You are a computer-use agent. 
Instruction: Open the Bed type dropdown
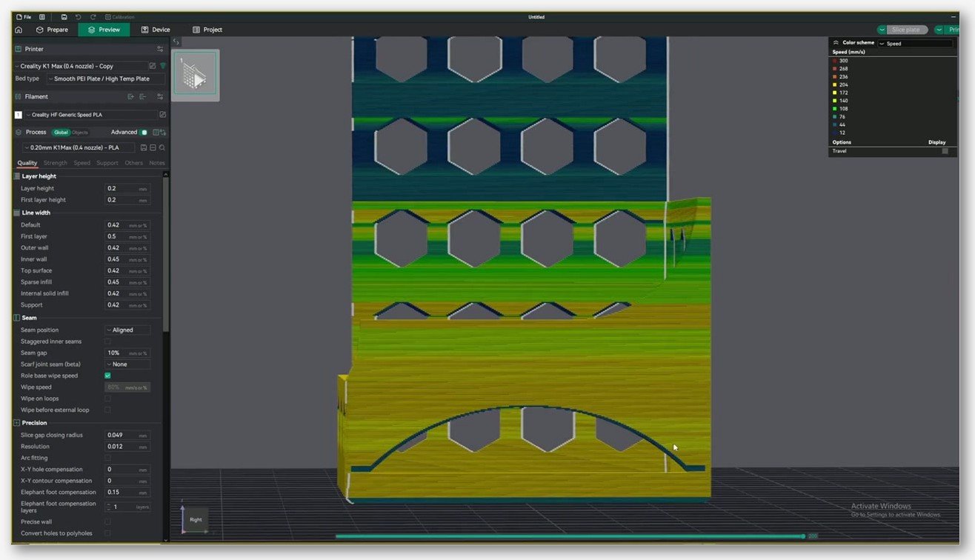click(106, 79)
